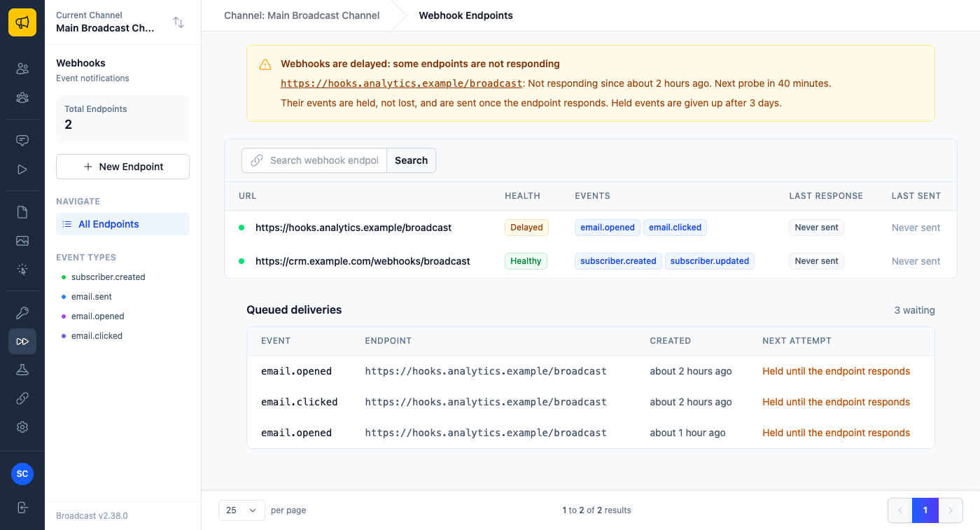Filter by subscriber.created in the Event Types list
The height and width of the screenshot is (530, 980).
(x=108, y=277)
